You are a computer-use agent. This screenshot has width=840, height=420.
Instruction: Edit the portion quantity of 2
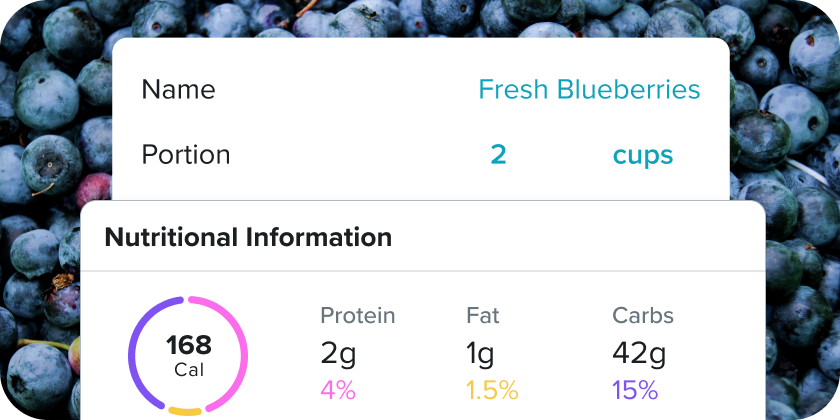[498, 155]
